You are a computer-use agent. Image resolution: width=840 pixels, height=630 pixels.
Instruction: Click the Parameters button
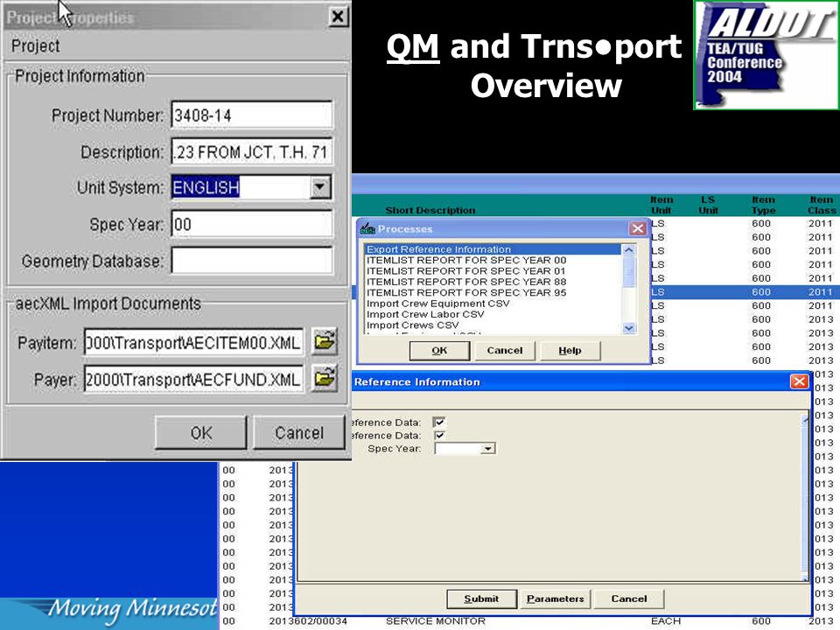click(555, 598)
